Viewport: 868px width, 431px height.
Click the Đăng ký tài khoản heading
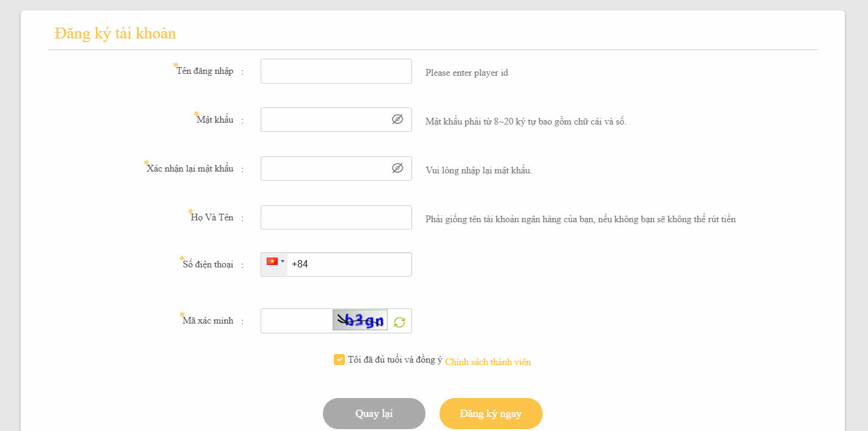pyautogui.click(x=115, y=33)
